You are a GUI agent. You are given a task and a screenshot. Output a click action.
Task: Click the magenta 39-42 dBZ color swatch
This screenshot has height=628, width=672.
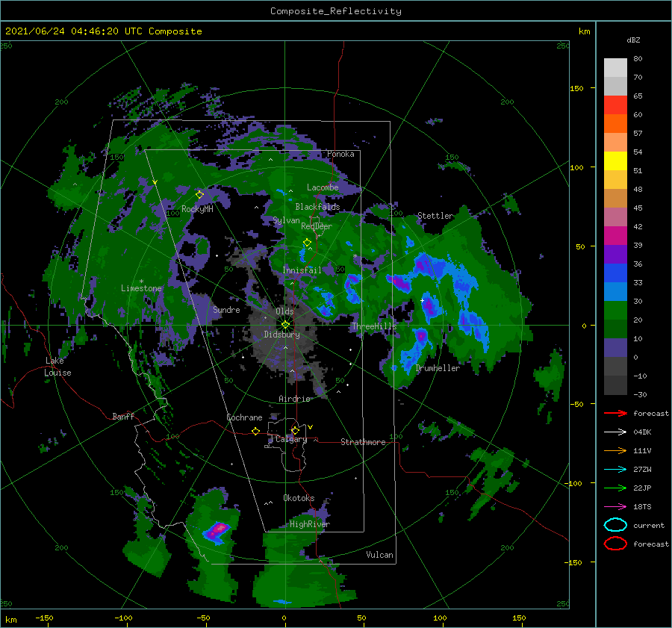pos(615,236)
